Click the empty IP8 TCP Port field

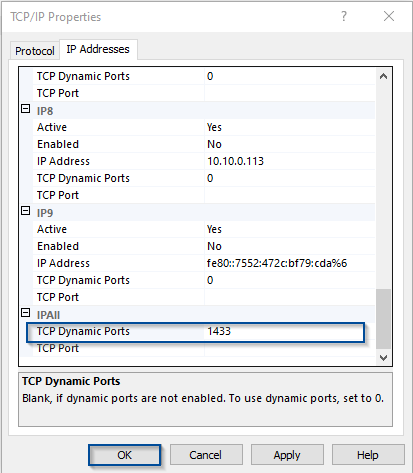coord(289,195)
